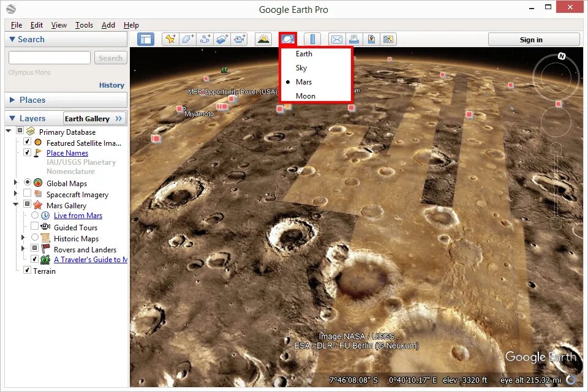Image resolution: width=588 pixels, height=392 pixels.
Task: Toggle the sidebar panel button
Action: coord(146,39)
